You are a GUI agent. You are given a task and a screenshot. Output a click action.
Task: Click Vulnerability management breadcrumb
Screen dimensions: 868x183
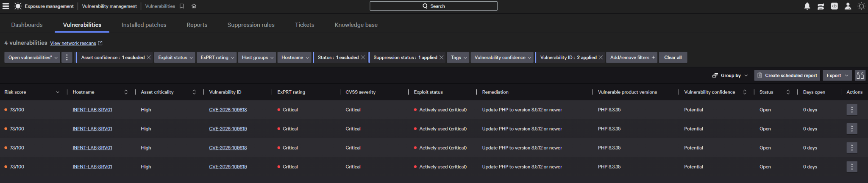[109, 6]
